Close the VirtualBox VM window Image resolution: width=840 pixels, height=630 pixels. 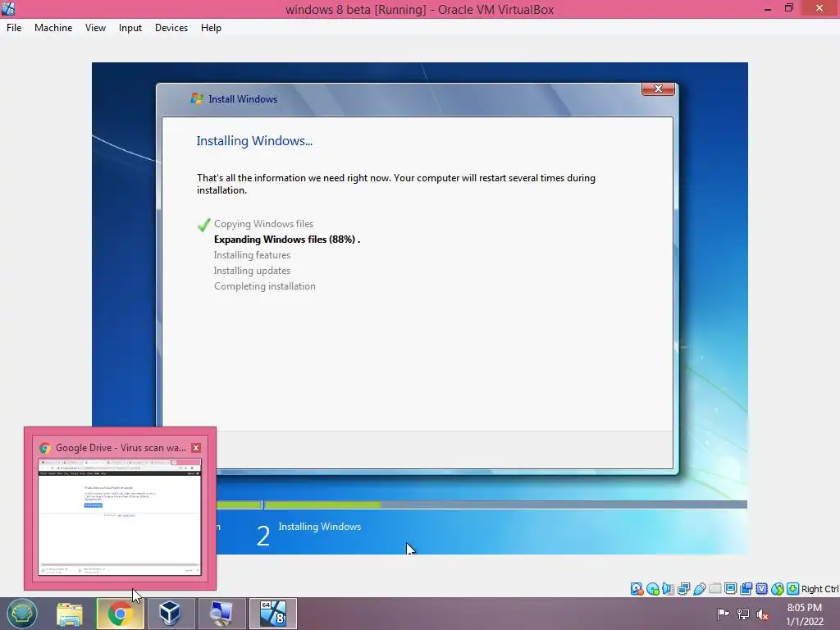tap(819, 8)
